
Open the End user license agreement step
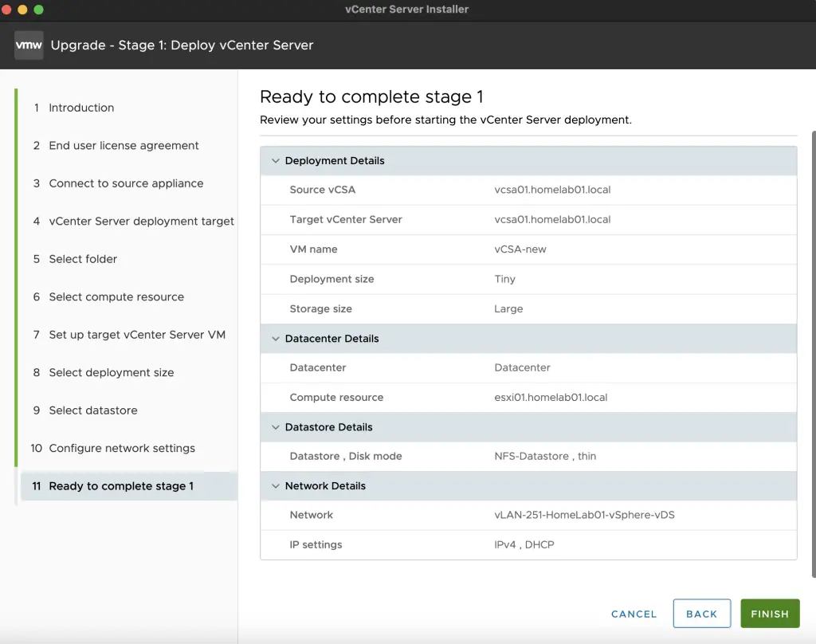(x=124, y=145)
